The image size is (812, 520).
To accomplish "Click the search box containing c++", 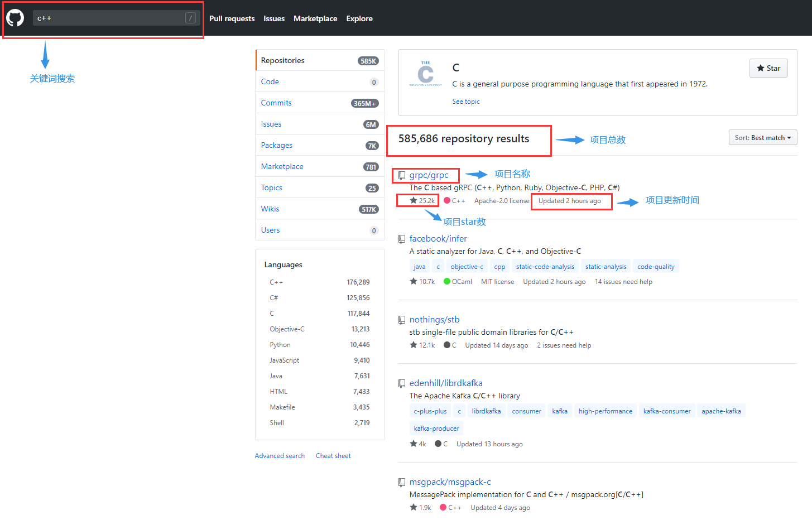I will tap(116, 18).
